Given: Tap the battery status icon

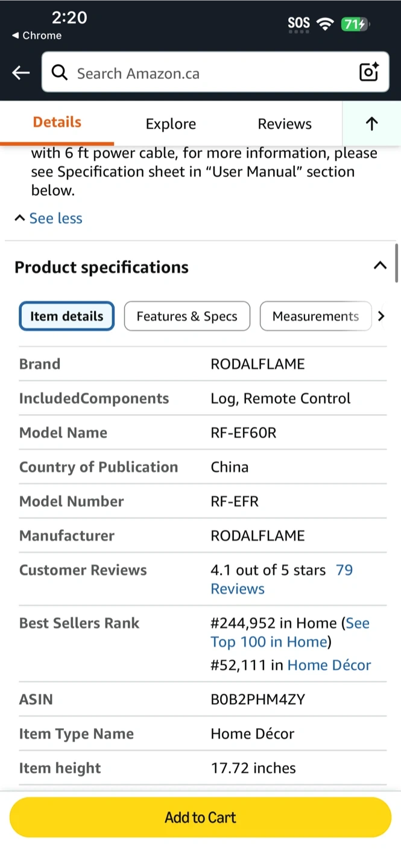Looking at the screenshot, I should tap(354, 24).
